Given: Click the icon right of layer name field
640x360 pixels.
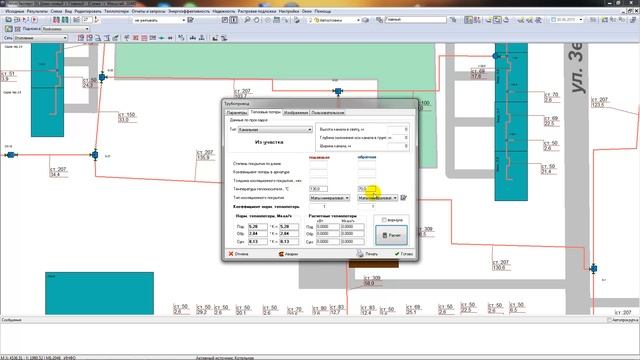Looking at the screenshot, I should click(453, 20).
